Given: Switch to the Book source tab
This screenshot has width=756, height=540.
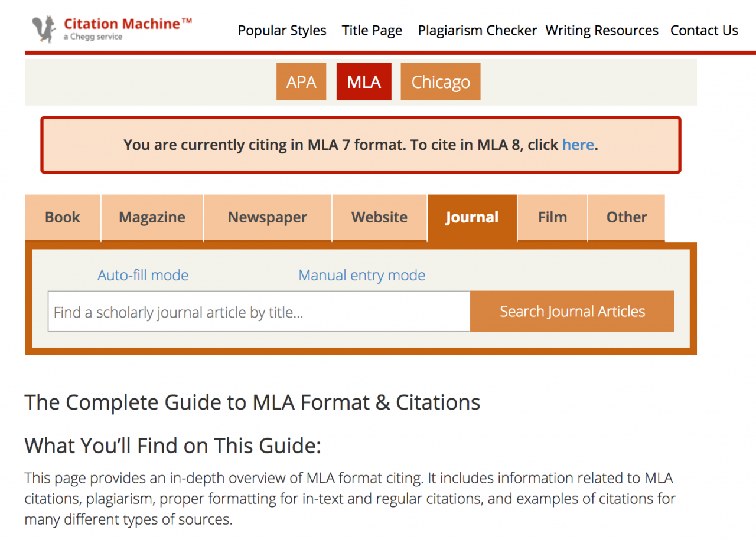Looking at the screenshot, I should (x=63, y=218).
